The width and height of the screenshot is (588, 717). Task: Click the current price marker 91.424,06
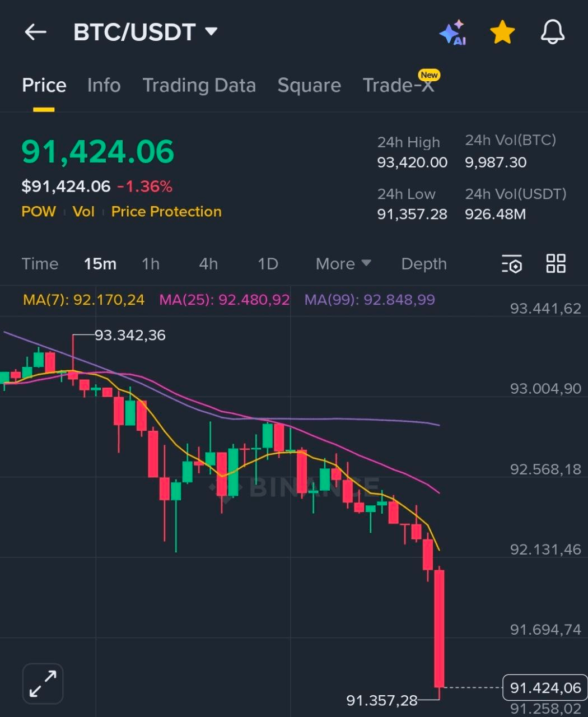545,688
